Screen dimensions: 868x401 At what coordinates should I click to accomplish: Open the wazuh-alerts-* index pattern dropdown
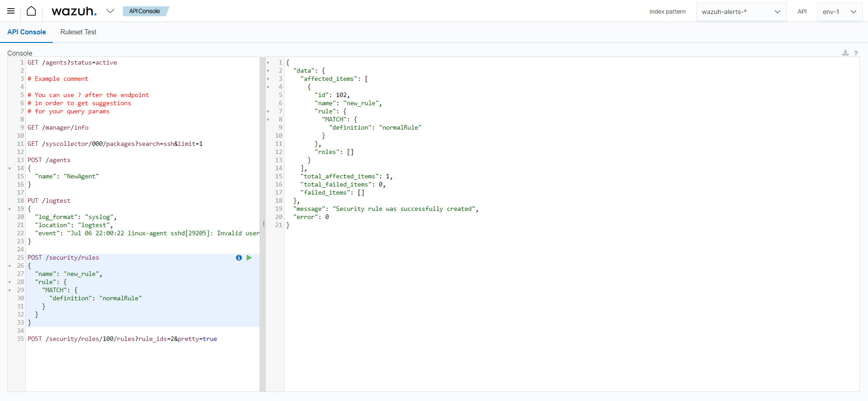[x=741, y=12]
